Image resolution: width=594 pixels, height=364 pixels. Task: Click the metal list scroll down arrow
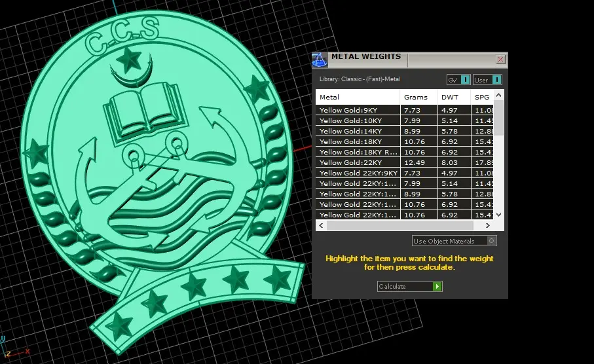498,214
